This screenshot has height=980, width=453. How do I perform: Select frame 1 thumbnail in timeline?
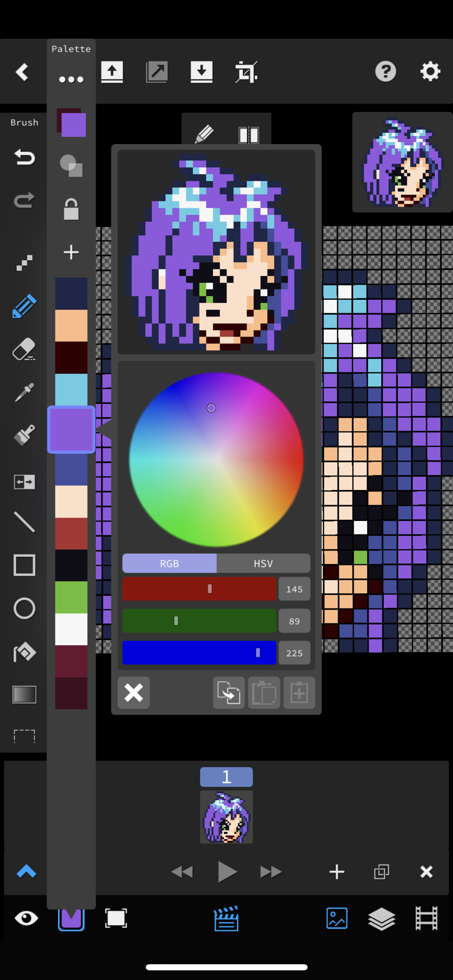tap(226, 817)
